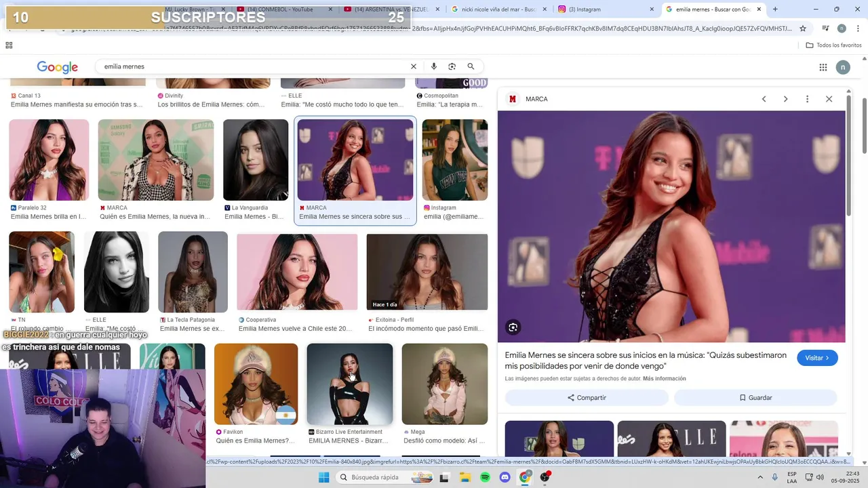Close the Instagram tab

(x=652, y=9)
